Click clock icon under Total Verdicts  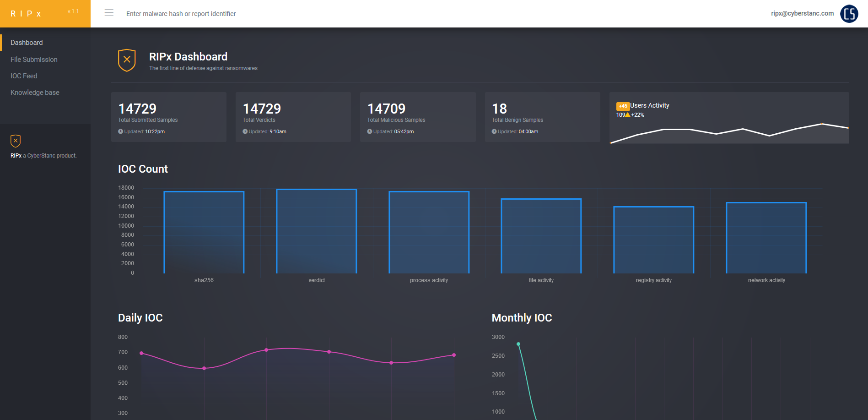point(245,131)
